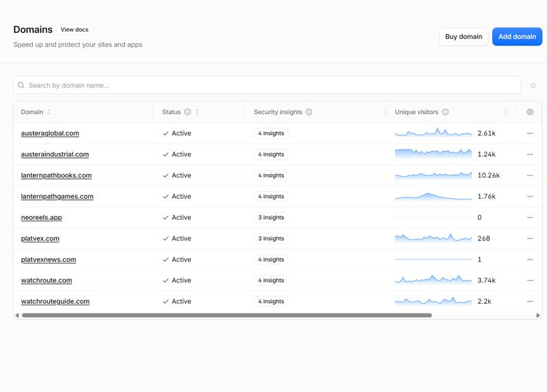
Task: Click the star favorites icon beside search
Action: point(533,85)
